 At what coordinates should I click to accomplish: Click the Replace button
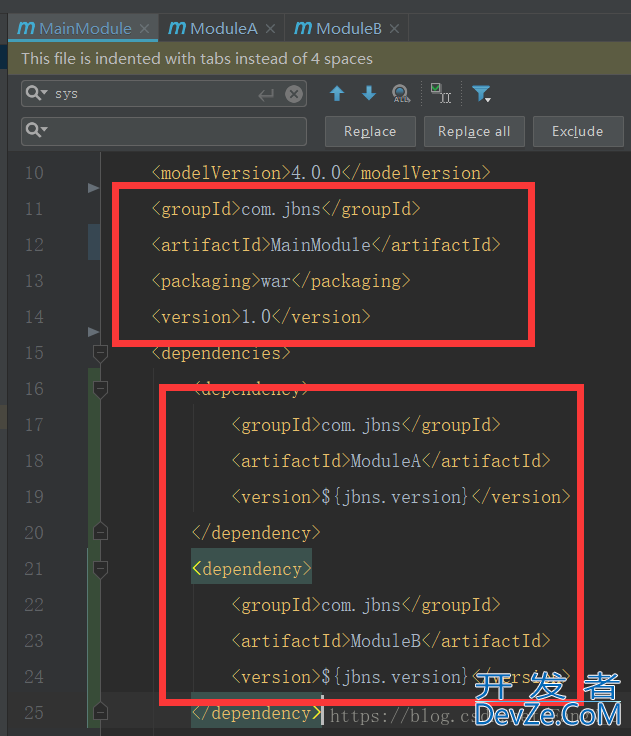click(x=370, y=131)
